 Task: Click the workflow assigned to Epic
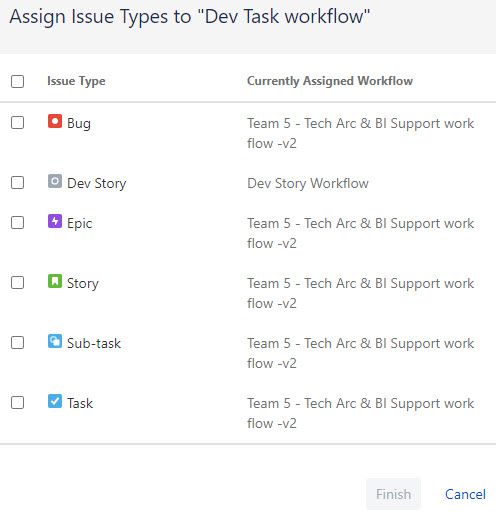(x=361, y=233)
